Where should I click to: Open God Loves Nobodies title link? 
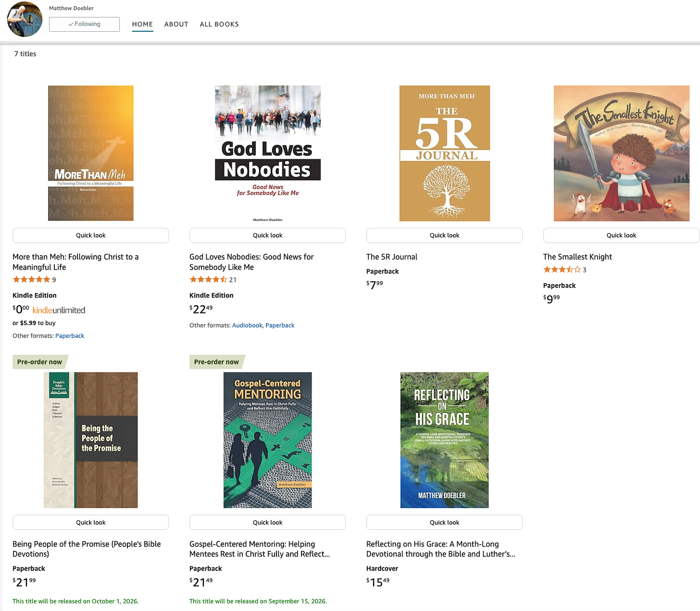point(251,262)
